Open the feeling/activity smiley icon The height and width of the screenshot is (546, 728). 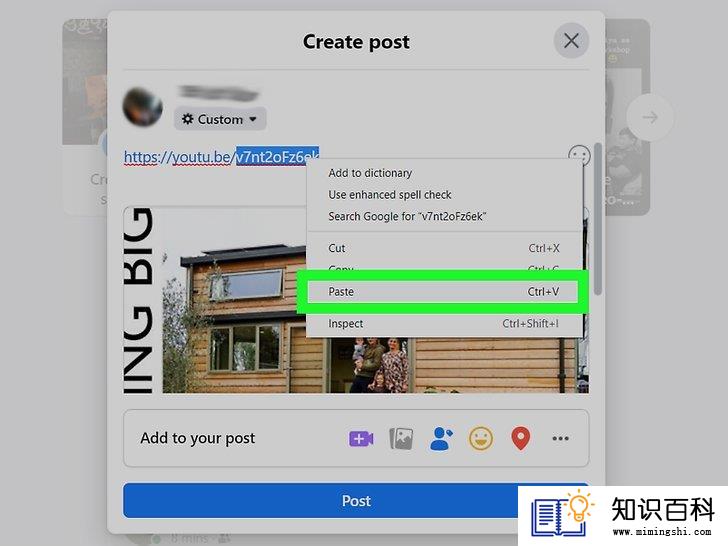[481, 438]
